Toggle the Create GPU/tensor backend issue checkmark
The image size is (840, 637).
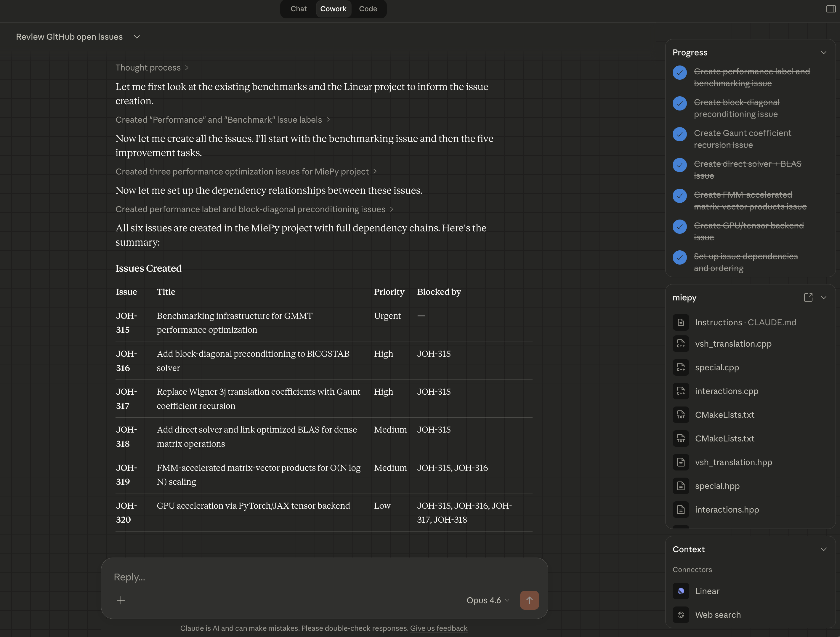[679, 226]
